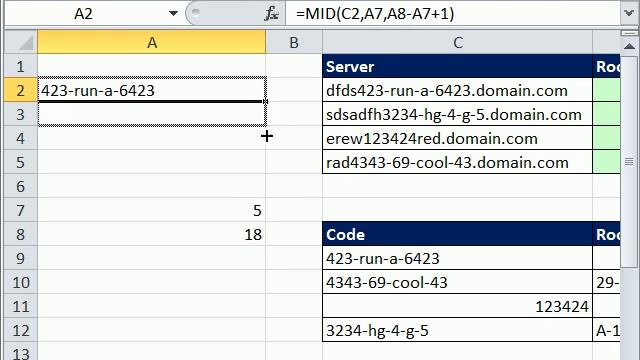The image size is (640, 360).
Task: Click cell with value 123424
Action: point(457,307)
